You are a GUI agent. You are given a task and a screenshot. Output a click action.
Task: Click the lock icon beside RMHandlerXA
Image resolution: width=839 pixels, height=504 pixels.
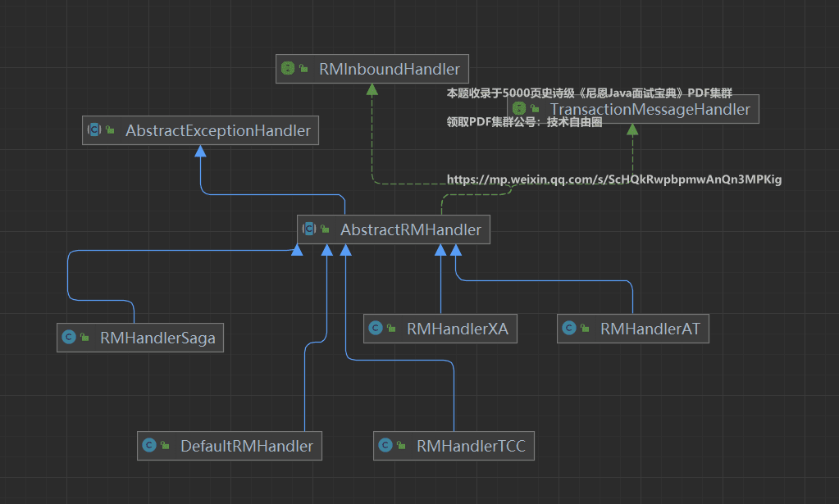391,328
